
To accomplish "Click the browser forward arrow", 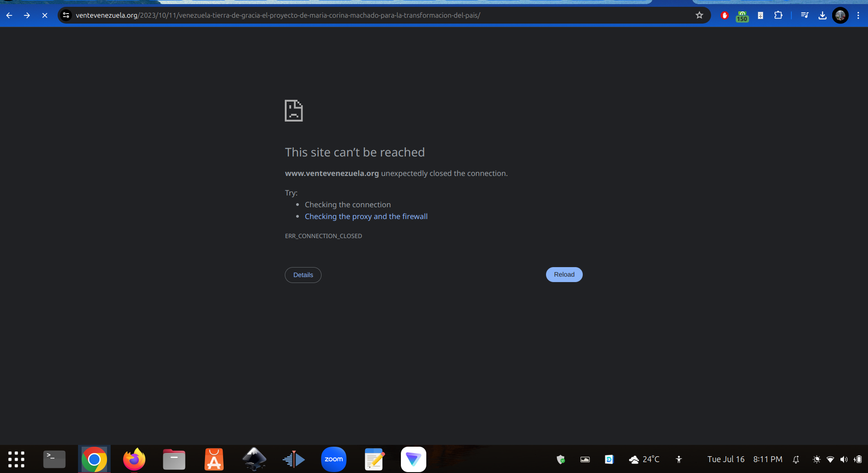I will coord(27,15).
